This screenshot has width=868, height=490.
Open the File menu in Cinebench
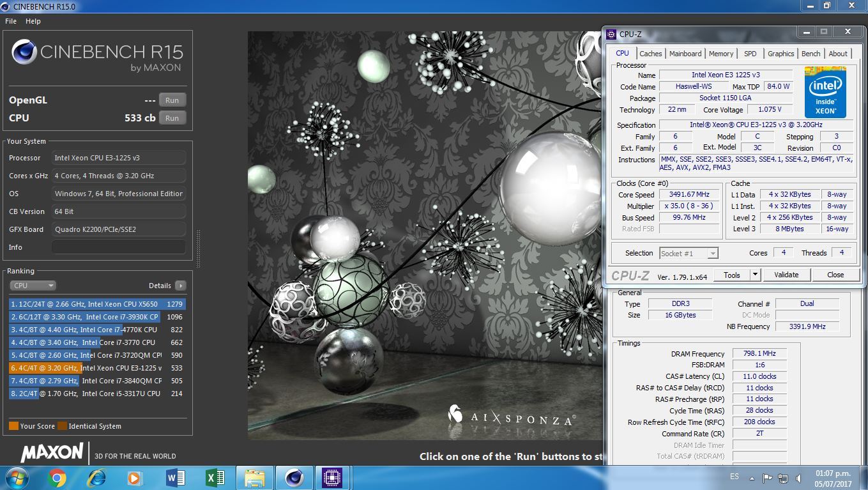(x=11, y=21)
